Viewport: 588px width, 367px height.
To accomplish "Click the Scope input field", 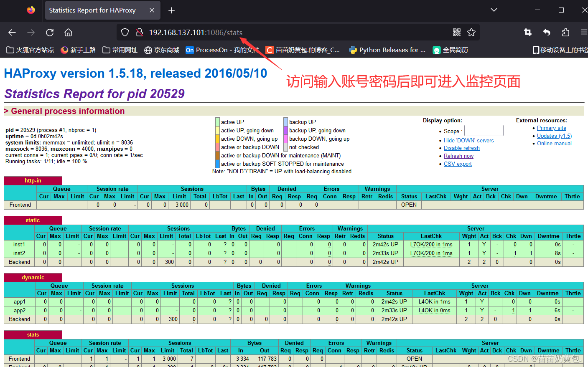I will point(484,131).
